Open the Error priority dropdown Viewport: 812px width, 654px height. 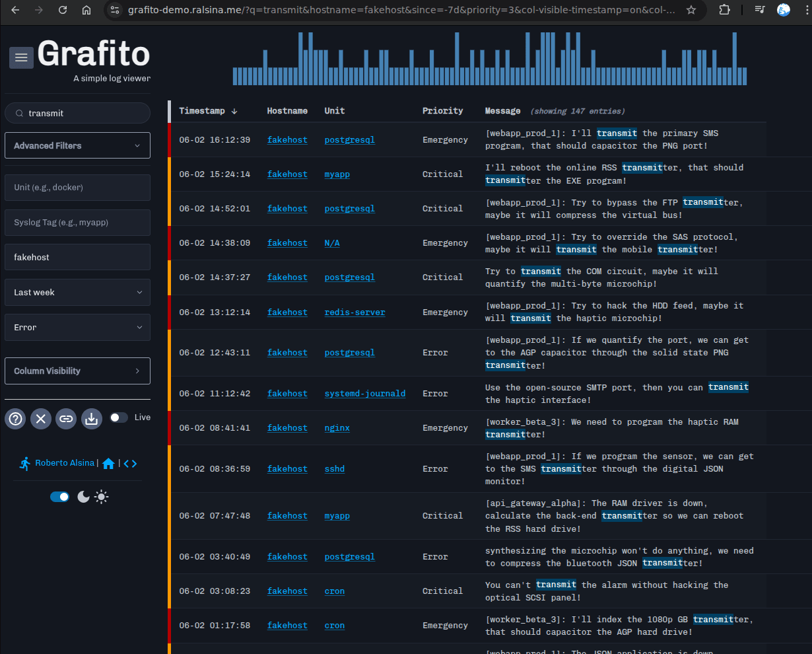pyautogui.click(x=77, y=327)
